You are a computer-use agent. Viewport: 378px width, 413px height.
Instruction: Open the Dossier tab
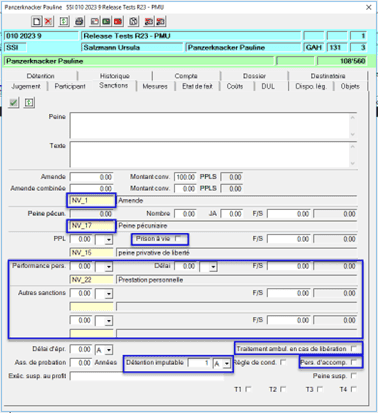pyautogui.click(x=254, y=76)
